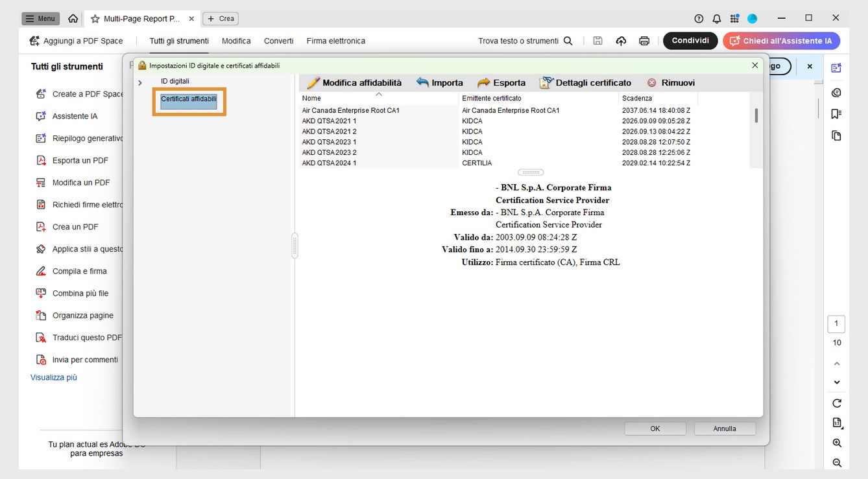Click the Esporta toolbar button
Image resolution: width=868 pixels, height=479 pixels.
click(501, 82)
